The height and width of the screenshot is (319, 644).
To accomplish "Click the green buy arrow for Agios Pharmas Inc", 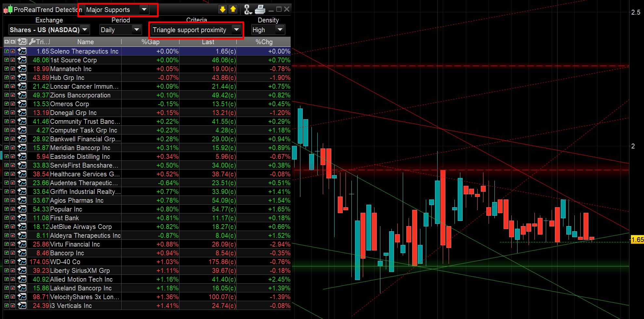I will point(7,200).
